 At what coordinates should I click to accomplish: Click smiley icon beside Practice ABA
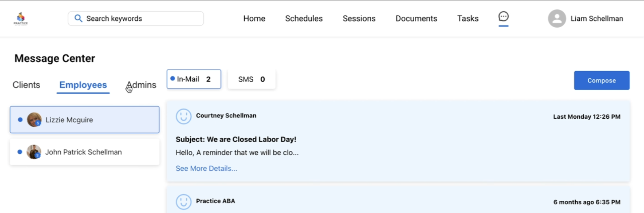183,202
